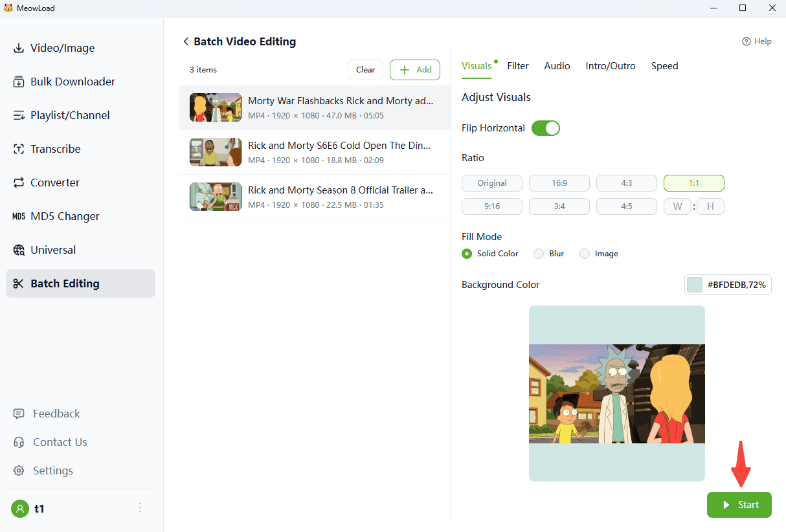Open the MD5 Changer tool
786x532 pixels.
coord(19,216)
